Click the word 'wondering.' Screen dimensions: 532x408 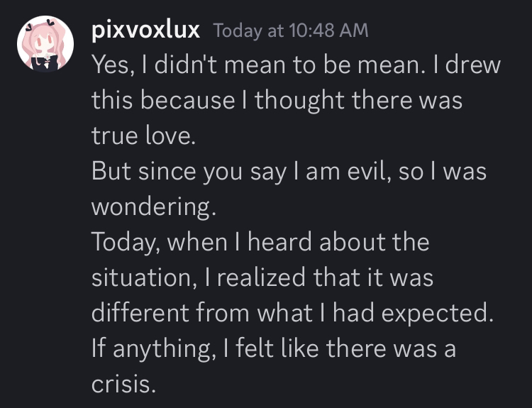[x=154, y=207]
